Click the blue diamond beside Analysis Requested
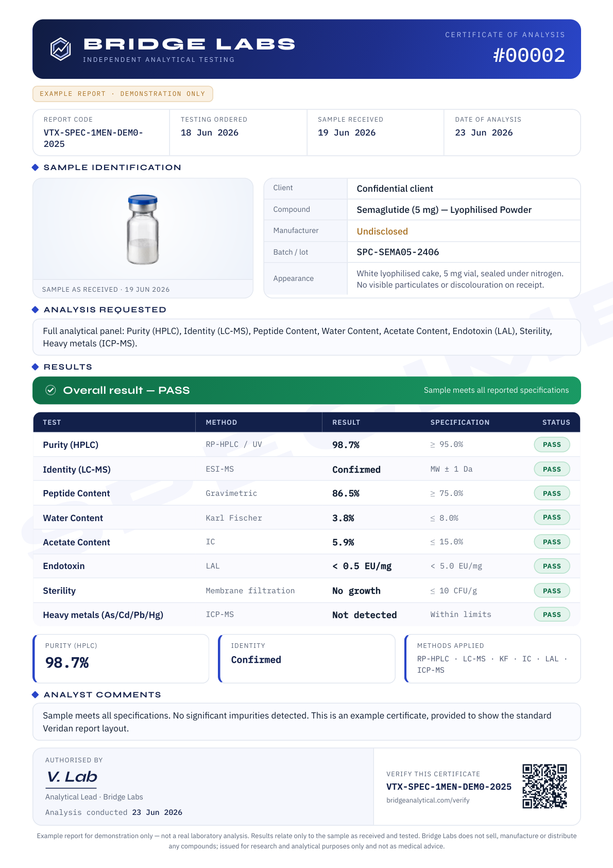This screenshot has height=868, width=613. click(36, 310)
